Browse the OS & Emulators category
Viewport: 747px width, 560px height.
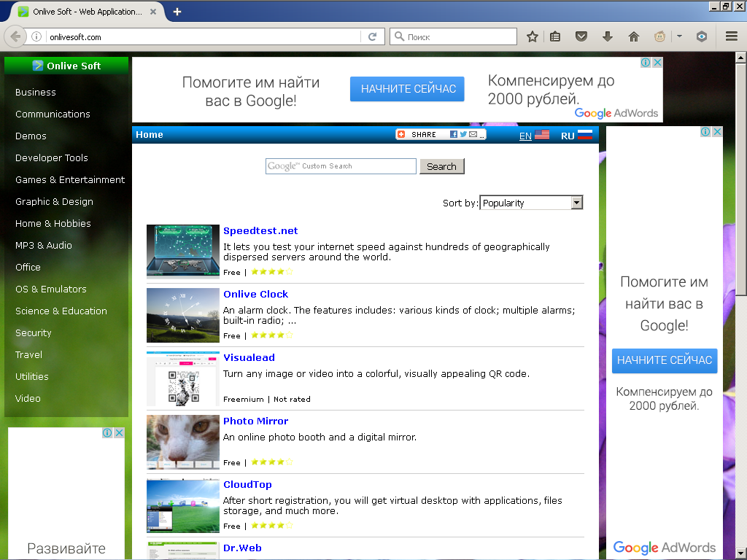[x=51, y=289]
